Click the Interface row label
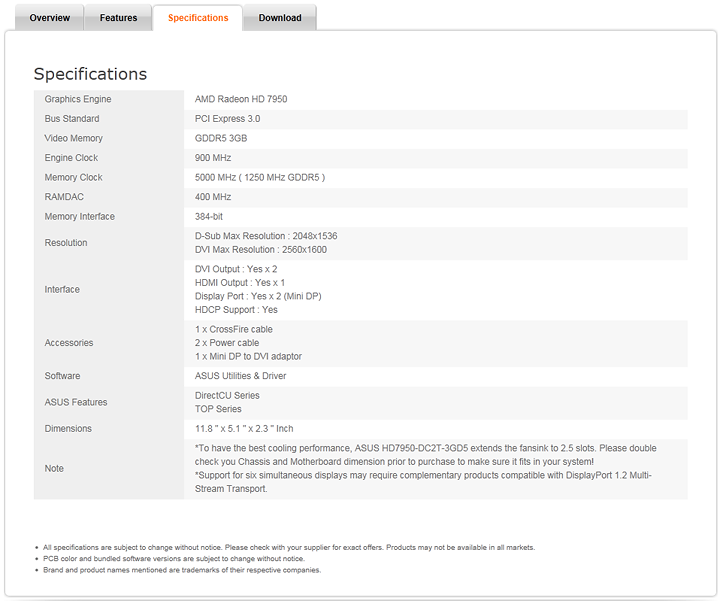Viewport: 720px width, 601px height. [x=62, y=290]
